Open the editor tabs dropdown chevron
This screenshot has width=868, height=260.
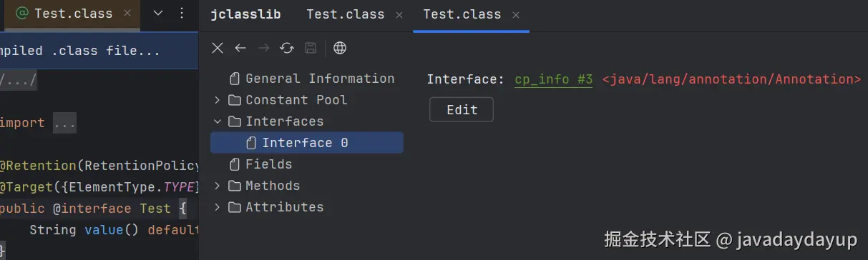pyautogui.click(x=159, y=14)
